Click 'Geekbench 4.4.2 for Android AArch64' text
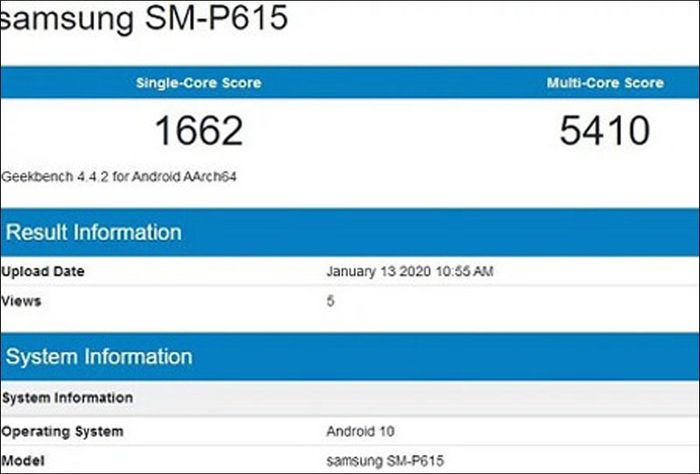The height and width of the screenshot is (474, 700). click(119, 177)
